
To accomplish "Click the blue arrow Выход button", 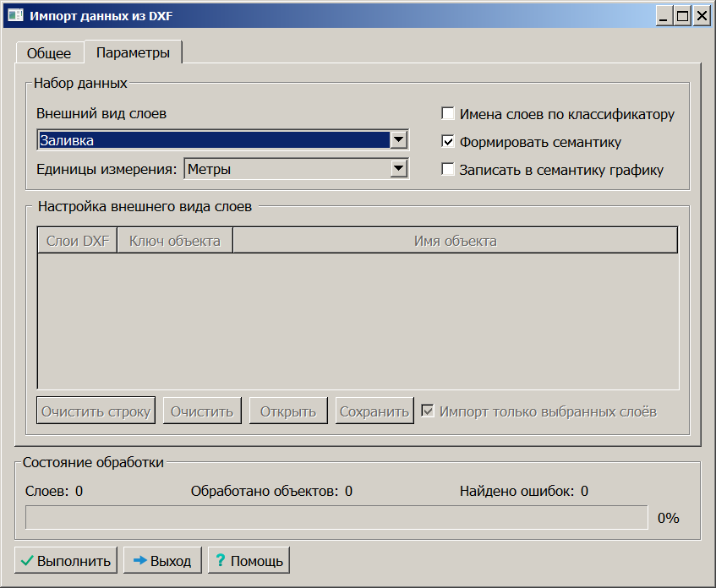I will pos(162,560).
